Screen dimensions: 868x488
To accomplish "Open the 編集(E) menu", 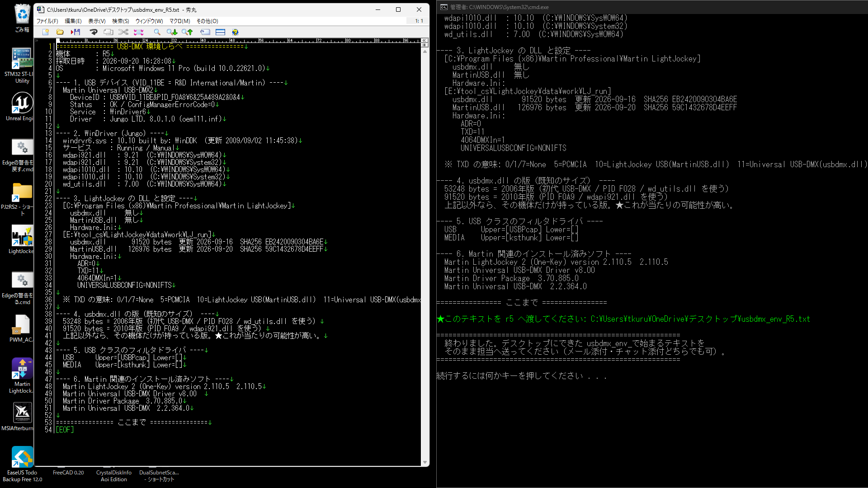I will pos(73,21).
